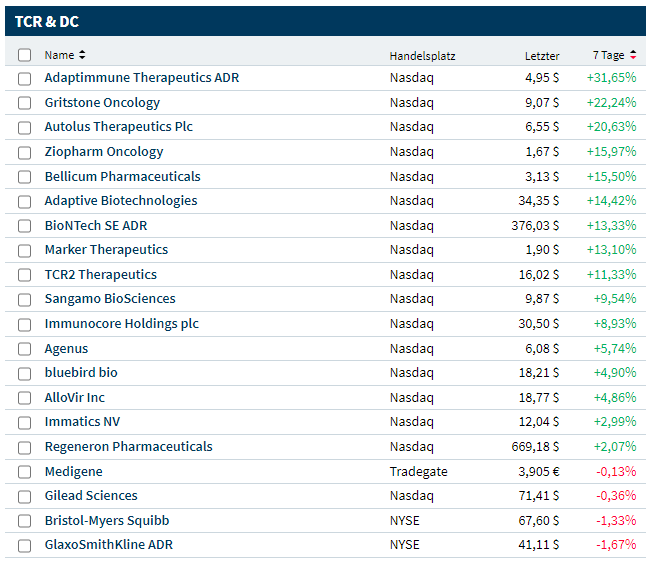The height and width of the screenshot is (564, 646).
Task: Enable the GlaxoSmithKline ADR checkbox
Action: (x=25, y=546)
